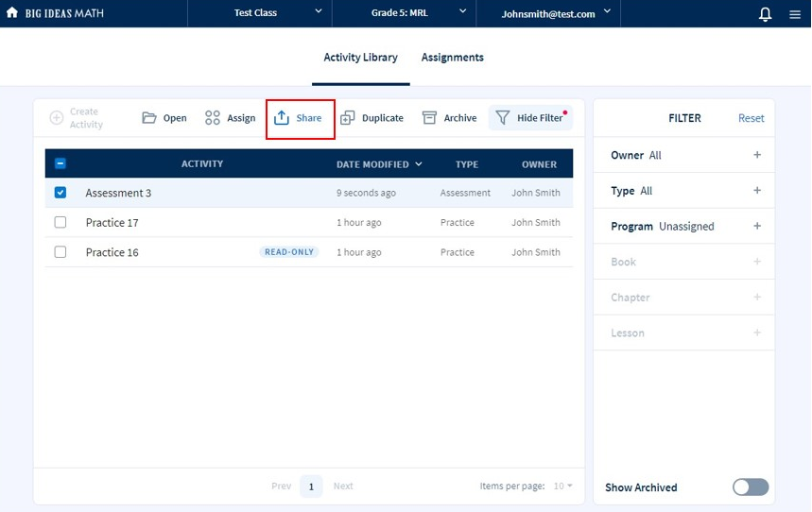Click the funnel filter icon
The image size is (812, 512).
502,117
